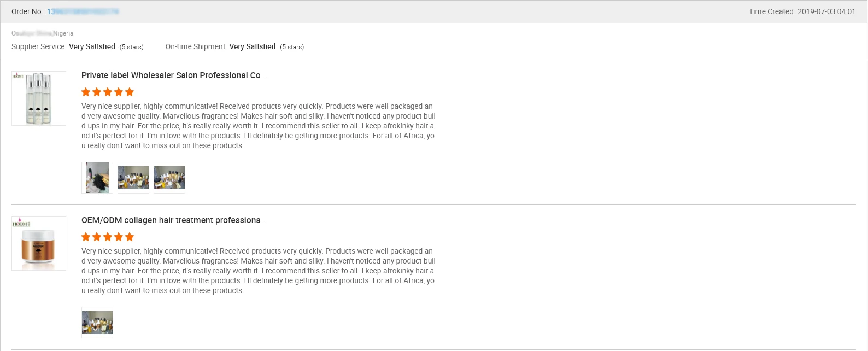Click the reviewer name next to Nigeria
The height and width of the screenshot is (351, 868).
[x=32, y=33]
